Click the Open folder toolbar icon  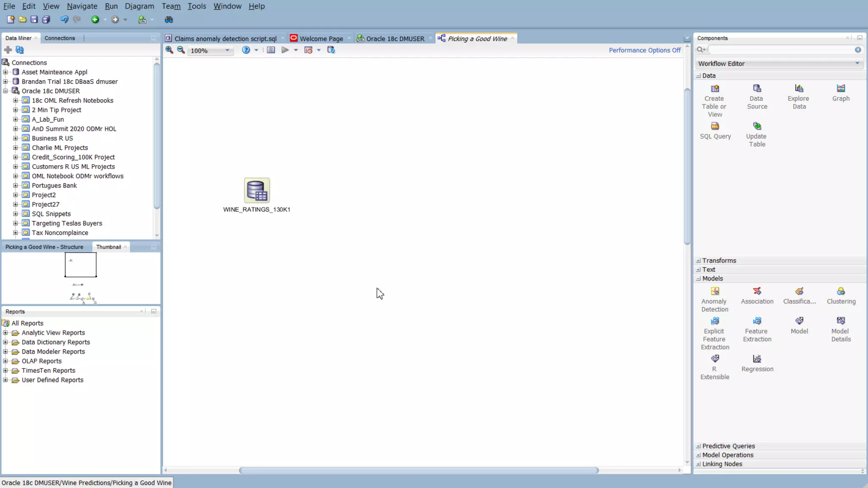coord(22,19)
